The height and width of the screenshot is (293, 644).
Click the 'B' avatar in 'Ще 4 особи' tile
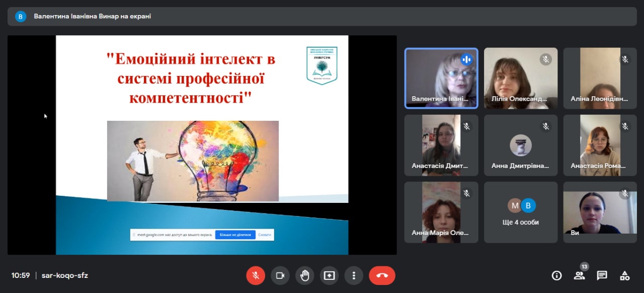coord(528,205)
